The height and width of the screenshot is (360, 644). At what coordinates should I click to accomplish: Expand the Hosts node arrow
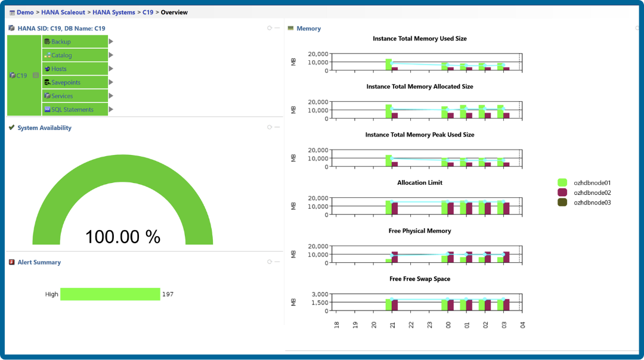[111, 69]
